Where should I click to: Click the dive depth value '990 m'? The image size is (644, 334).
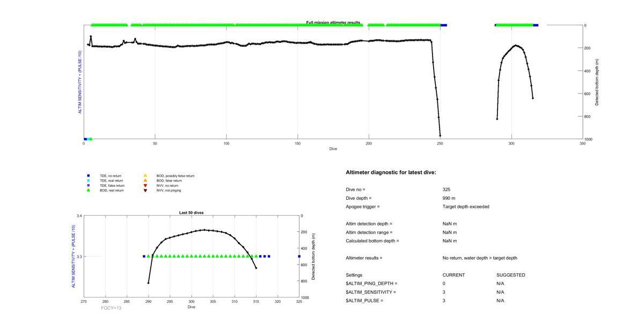pos(449,198)
